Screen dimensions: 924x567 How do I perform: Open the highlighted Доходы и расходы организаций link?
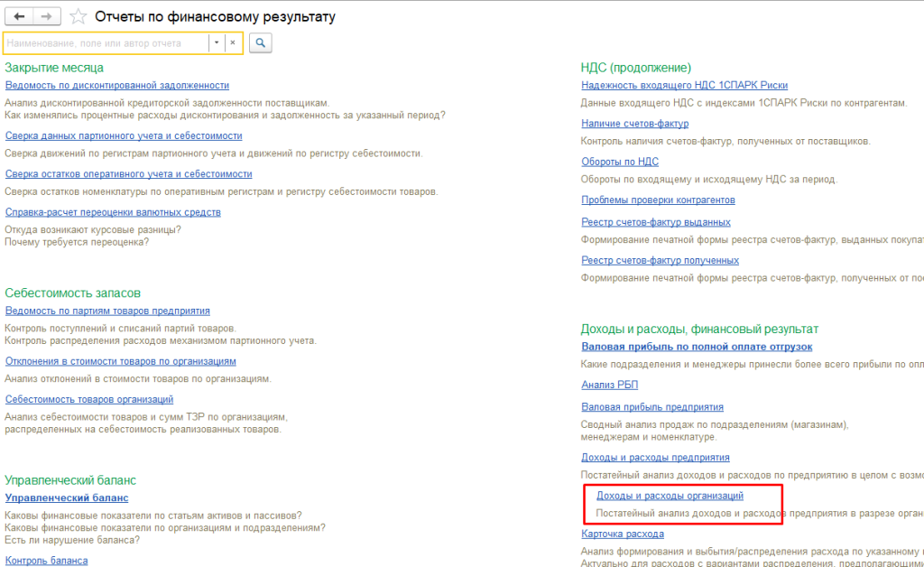(x=670, y=496)
